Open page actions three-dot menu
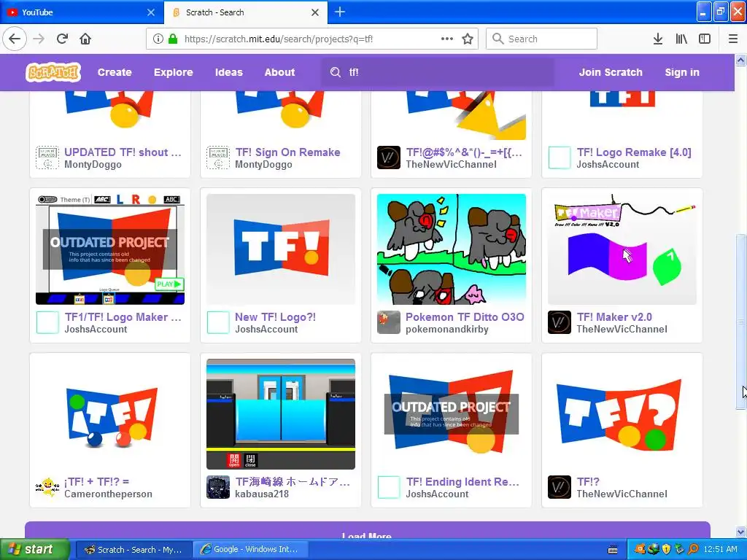 point(447,39)
